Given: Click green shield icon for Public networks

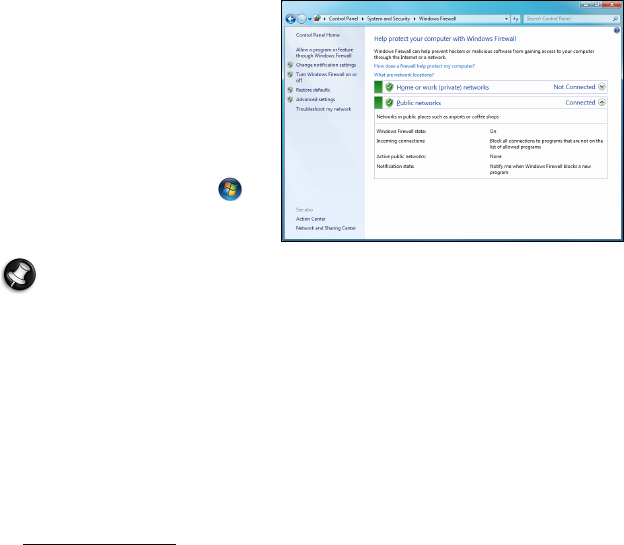Looking at the screenshot, I should pos(389,103).
